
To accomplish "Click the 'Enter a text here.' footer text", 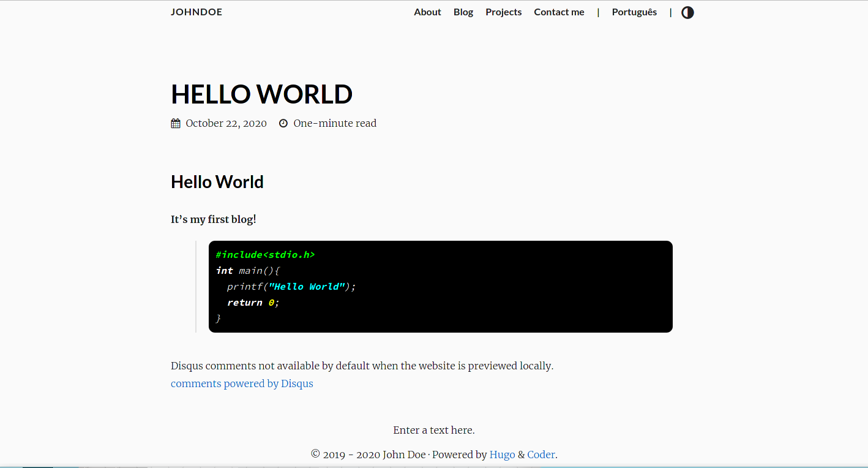I will point(434,430).
